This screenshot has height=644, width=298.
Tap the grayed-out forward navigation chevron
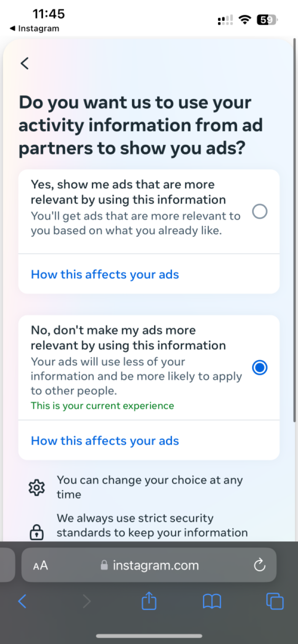click(x=86, y=601)
